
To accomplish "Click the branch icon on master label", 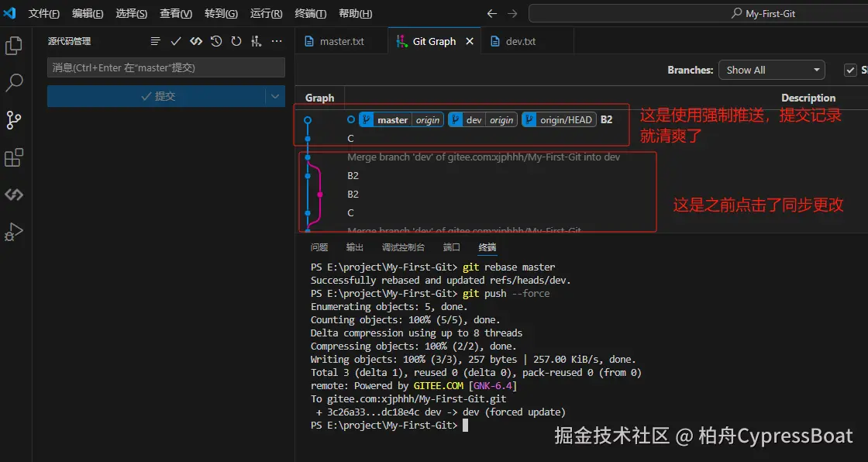I will [x=366, y=119].
